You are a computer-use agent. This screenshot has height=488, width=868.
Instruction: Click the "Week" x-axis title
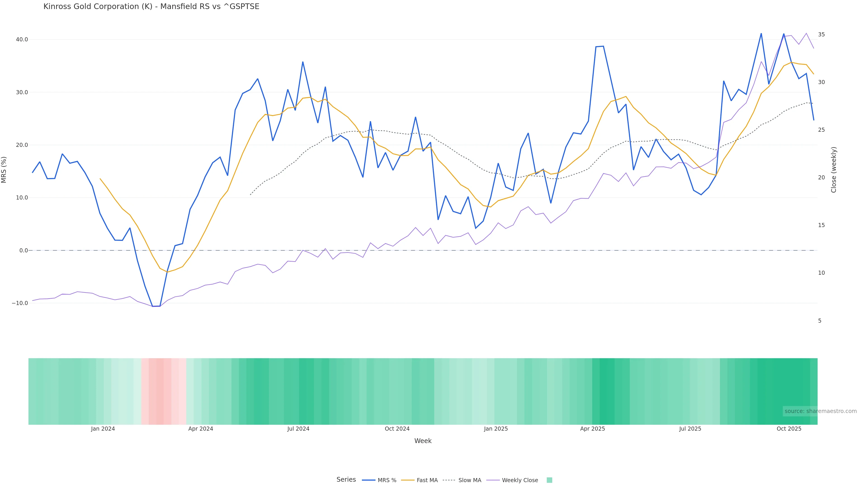(x=422, y=441)
